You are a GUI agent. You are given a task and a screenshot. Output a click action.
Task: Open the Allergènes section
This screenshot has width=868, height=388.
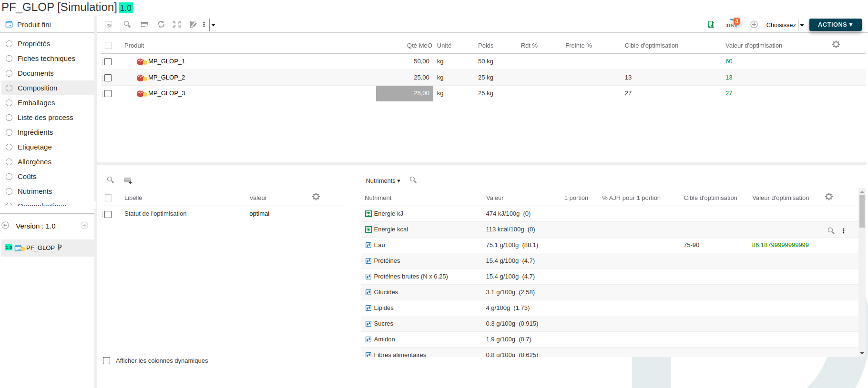tap(34, 161)
